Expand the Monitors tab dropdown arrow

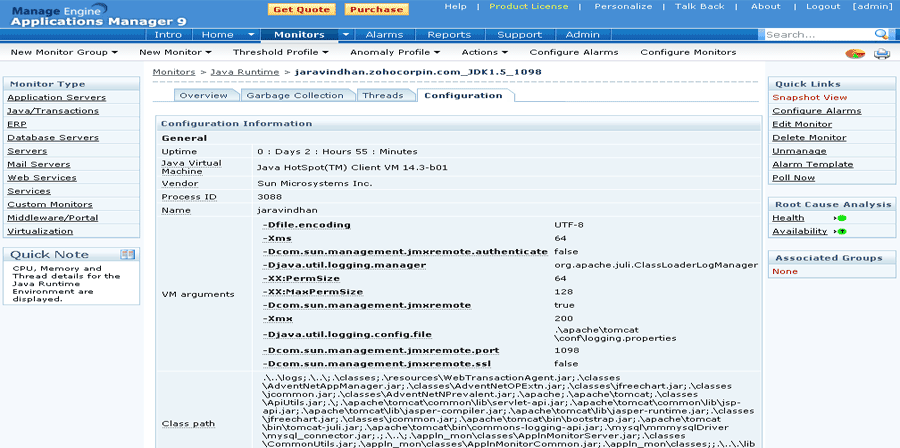[346, 34]
